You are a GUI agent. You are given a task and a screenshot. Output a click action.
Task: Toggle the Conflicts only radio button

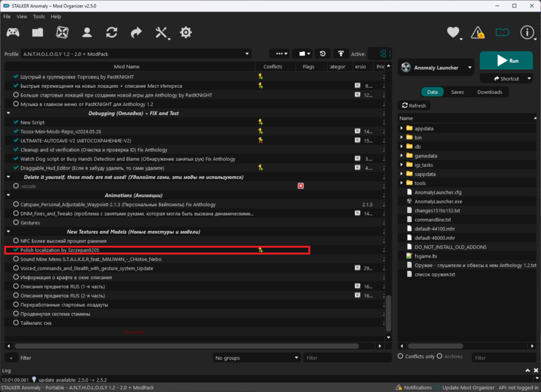tap(401, 356)
